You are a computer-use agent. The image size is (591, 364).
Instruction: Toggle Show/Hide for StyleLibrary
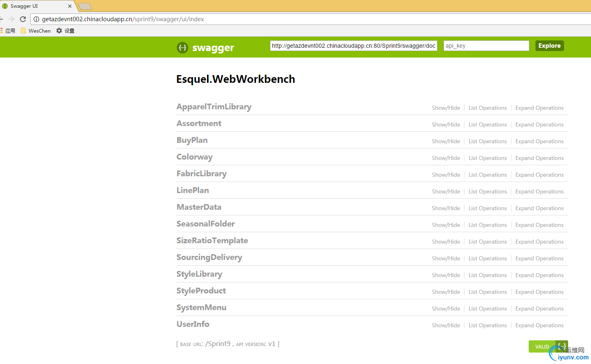click(x=446, y=275)
